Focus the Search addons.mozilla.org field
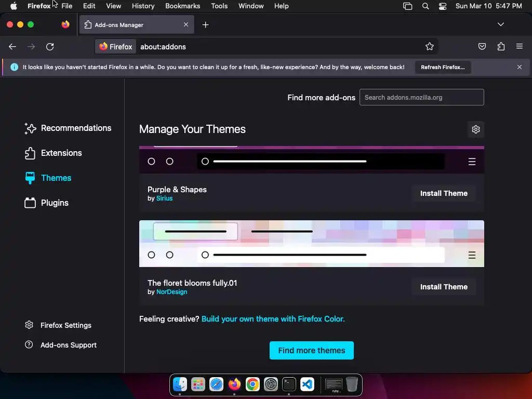The image size is (532, 399). pos(422,97)
